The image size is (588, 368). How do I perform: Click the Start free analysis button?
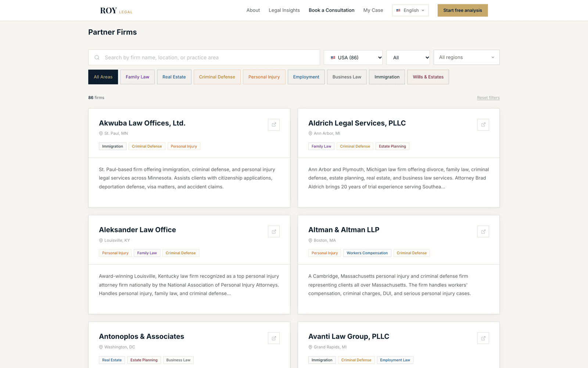pos(463,10)
